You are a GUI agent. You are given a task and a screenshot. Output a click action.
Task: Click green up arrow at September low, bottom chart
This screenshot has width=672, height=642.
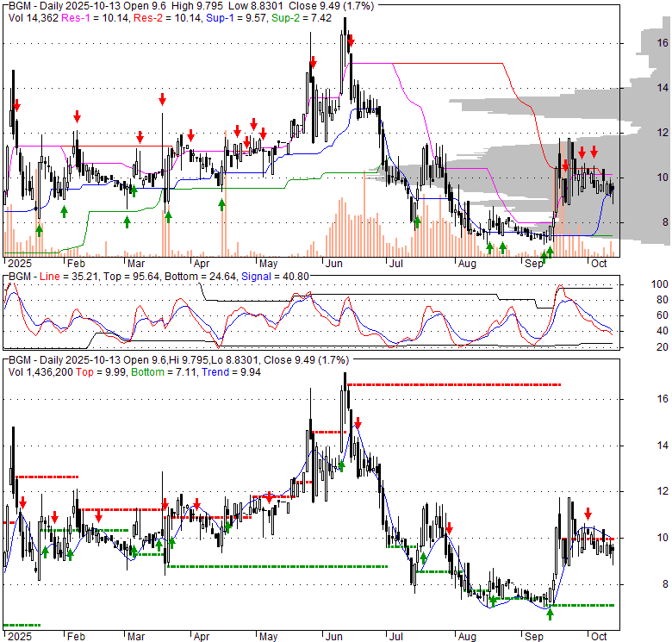pyautogui.click(x=550, y=614)
